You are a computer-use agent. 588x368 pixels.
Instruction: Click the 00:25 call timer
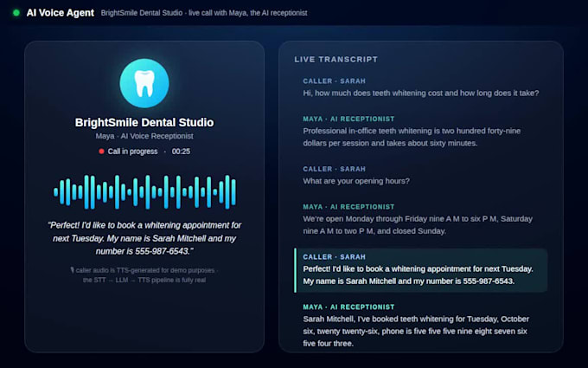pyautogui.click(x=181, y=152)
